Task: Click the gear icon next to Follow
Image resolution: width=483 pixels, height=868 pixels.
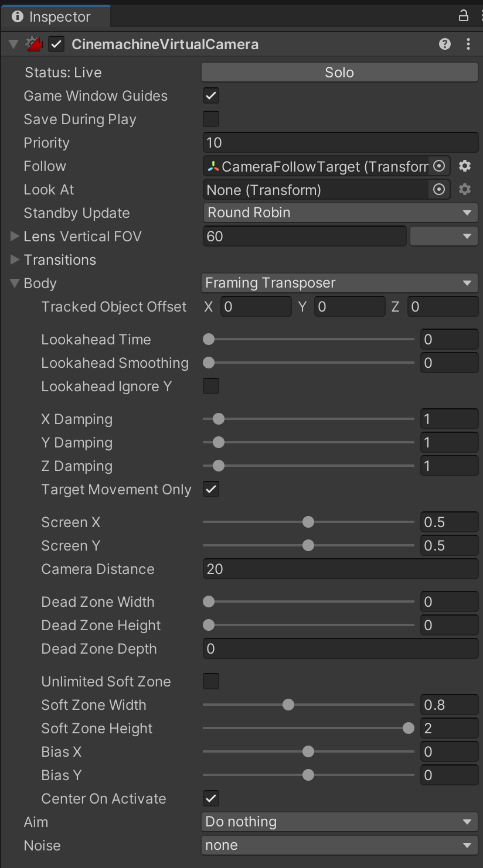Action: point(465,166)
